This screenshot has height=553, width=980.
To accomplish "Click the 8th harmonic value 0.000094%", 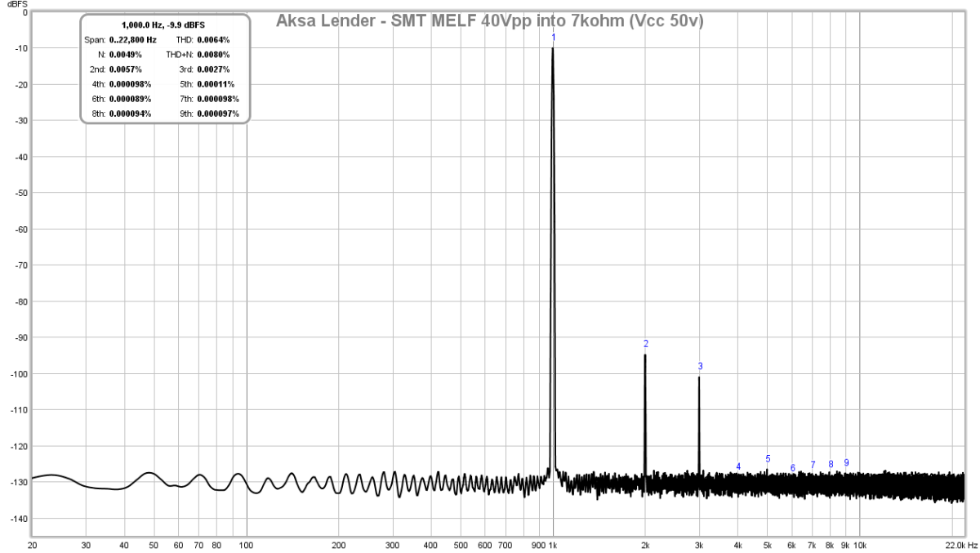I will (130, 114).
